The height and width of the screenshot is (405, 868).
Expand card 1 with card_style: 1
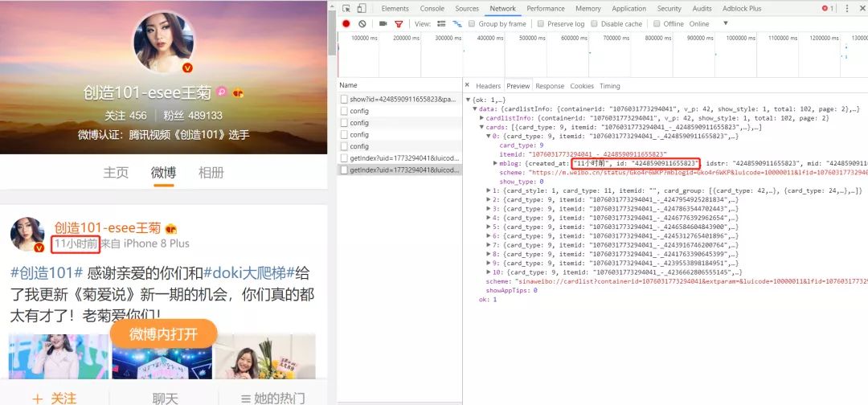pos(489,190)
